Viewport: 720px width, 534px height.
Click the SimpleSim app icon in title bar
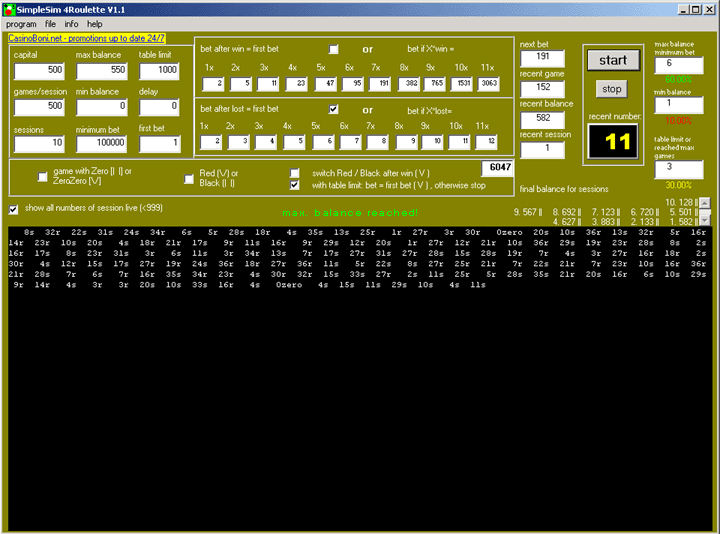9,9
